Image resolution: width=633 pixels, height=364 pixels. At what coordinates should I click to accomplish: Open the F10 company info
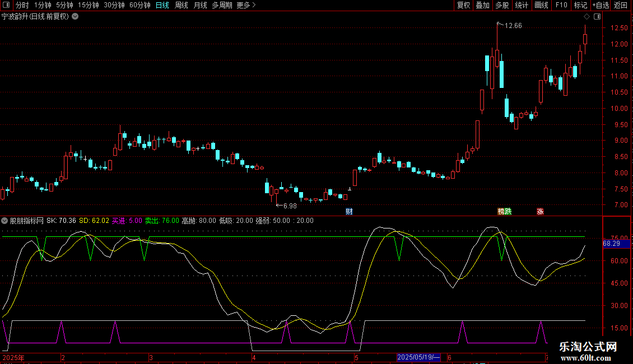(561, 6)
